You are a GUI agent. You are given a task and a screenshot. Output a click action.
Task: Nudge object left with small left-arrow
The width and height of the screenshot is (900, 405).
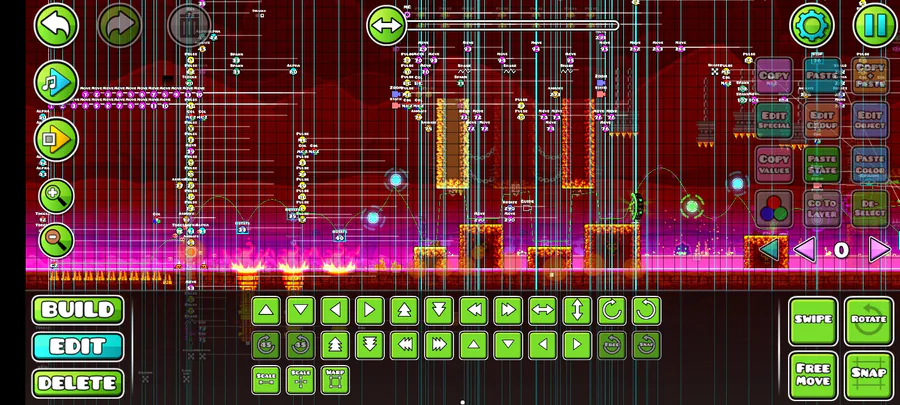[x=542, y=345]
